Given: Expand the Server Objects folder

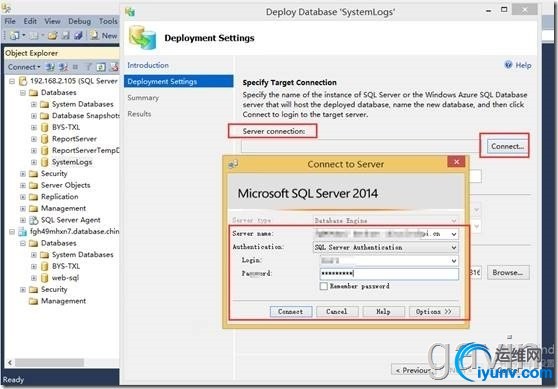Looking at the screenshot, I should pyautogui.click(x=23, y=185).
